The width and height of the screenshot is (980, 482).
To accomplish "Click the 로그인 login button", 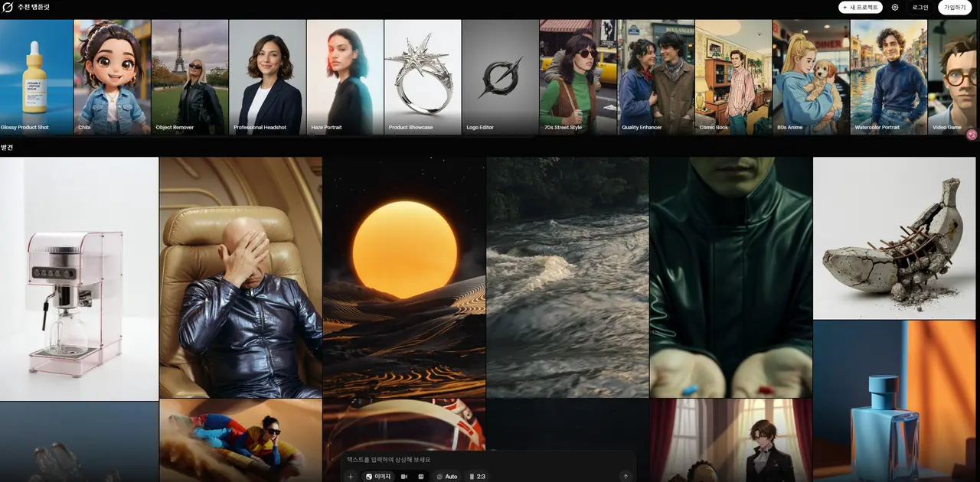I will (x=920, y=7).
